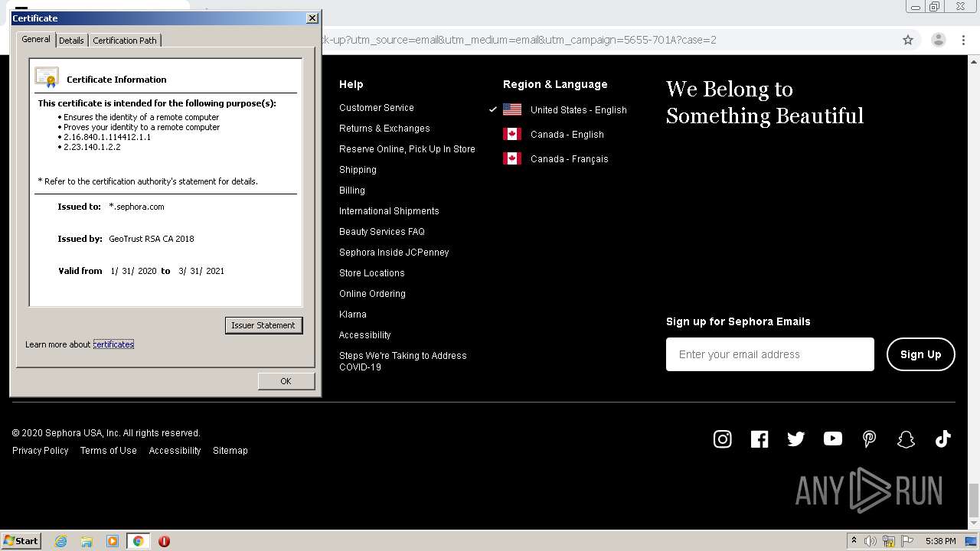Choose Canada - English region
Image resolution: width=980 pixels, height=551 pixels.
click(567, 135)
